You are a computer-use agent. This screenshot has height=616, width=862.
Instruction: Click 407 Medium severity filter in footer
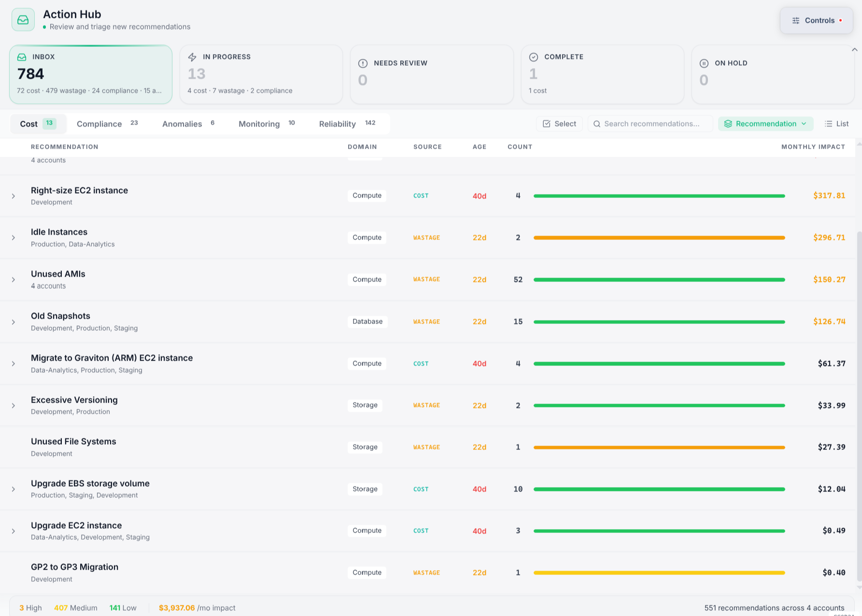point(75,608)
